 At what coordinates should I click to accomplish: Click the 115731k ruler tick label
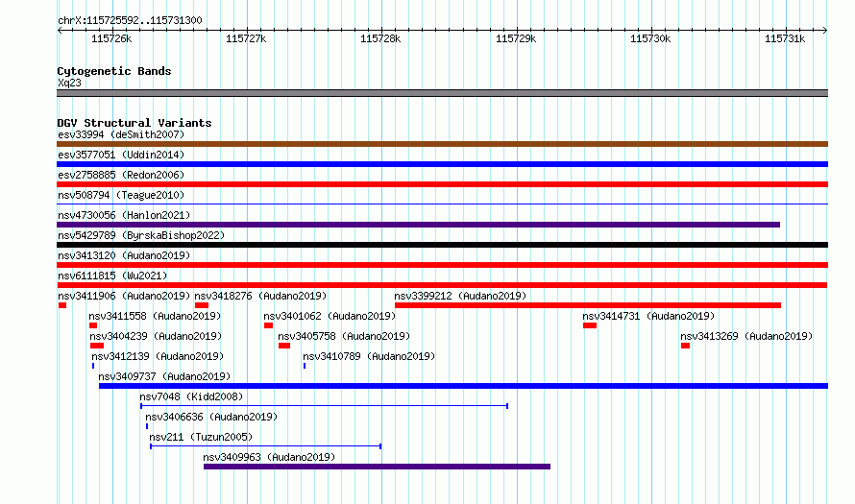785,38
